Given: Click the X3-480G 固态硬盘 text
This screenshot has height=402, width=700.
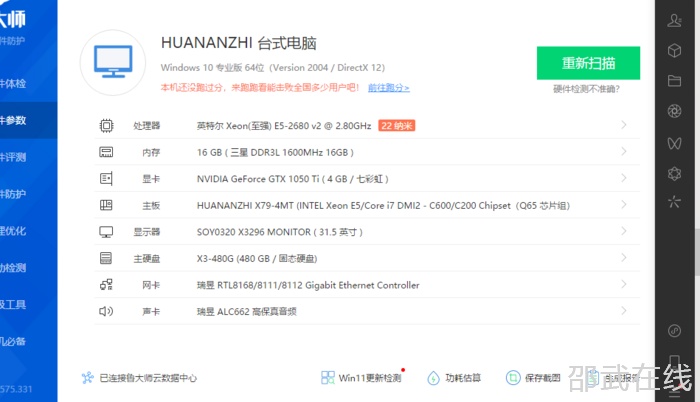Looking at the screenshot, I should coord(257,259).
